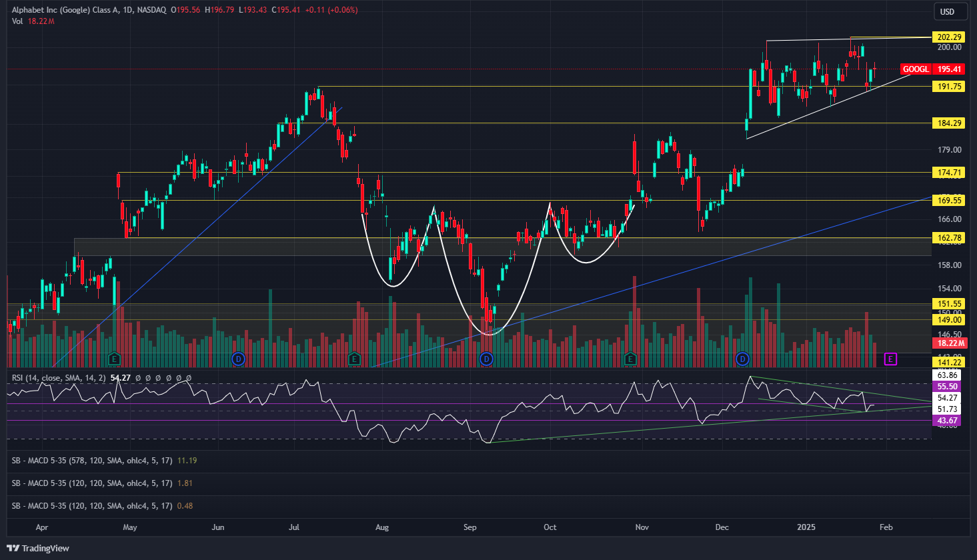Click the 43.67 RSI level label

(948, 421)
